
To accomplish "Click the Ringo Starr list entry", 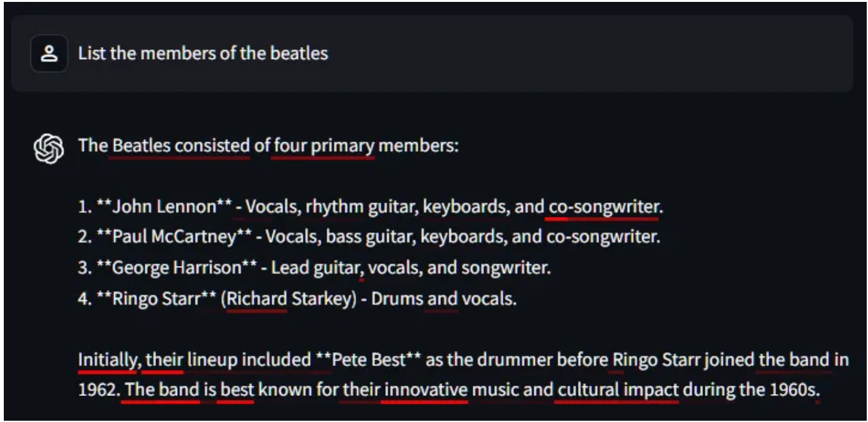I will 298,298.
